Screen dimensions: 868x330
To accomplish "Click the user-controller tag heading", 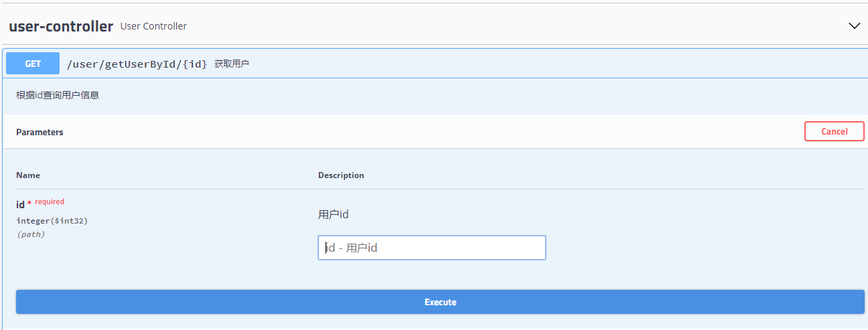I will [x=61, y=26].
